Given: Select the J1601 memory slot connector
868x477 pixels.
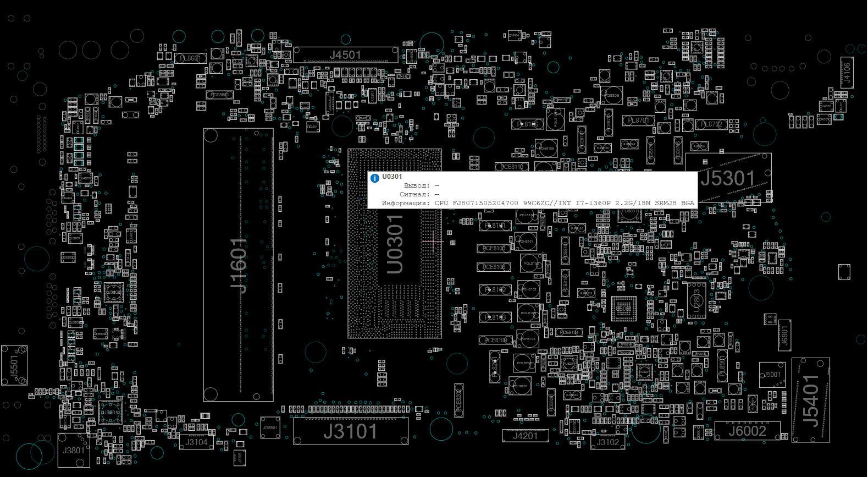Looking at the screenshot, I should click(238, 265).
